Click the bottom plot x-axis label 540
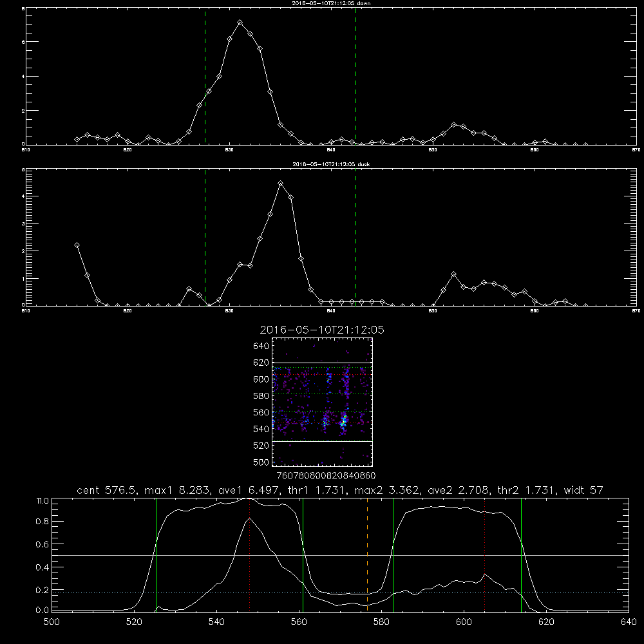 tap(216, 622)
